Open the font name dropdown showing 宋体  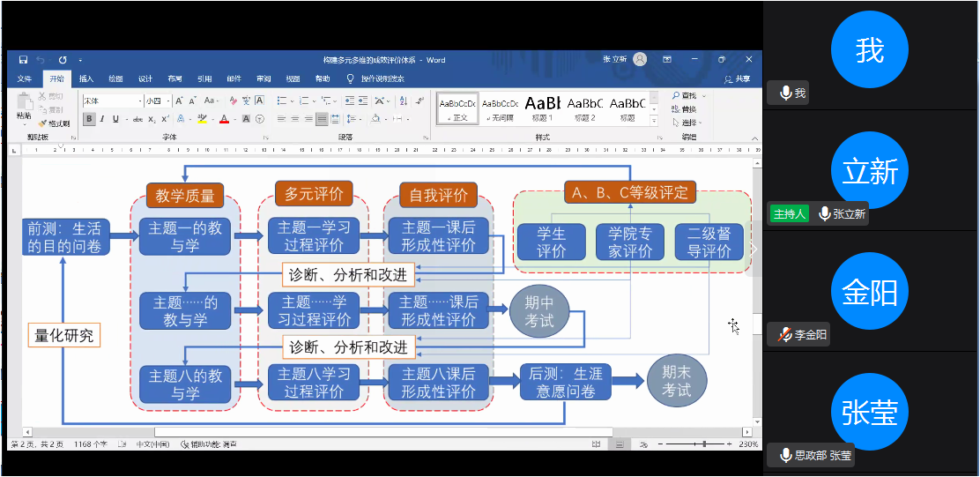point(112,101)
